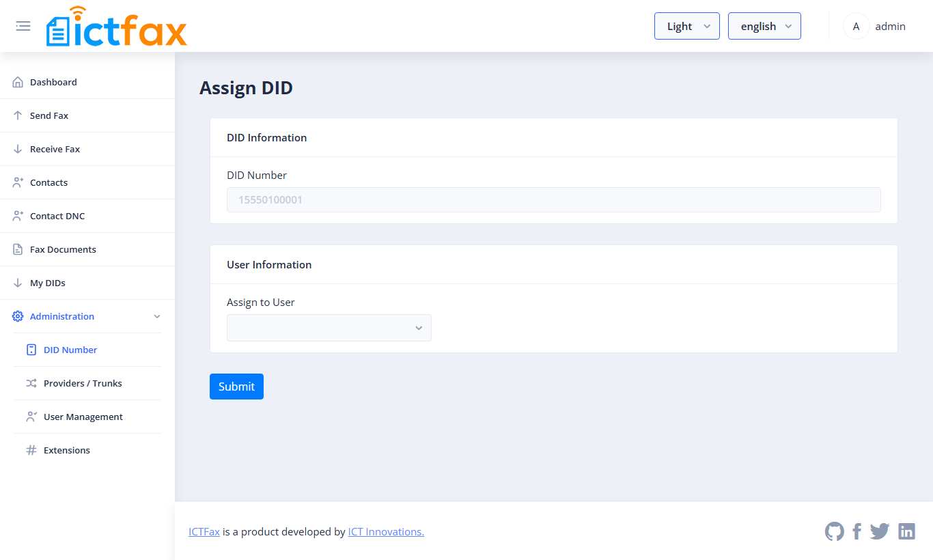Click the Receive Fax down-arrow icon

pyautogui.click(x=18, y=149)
